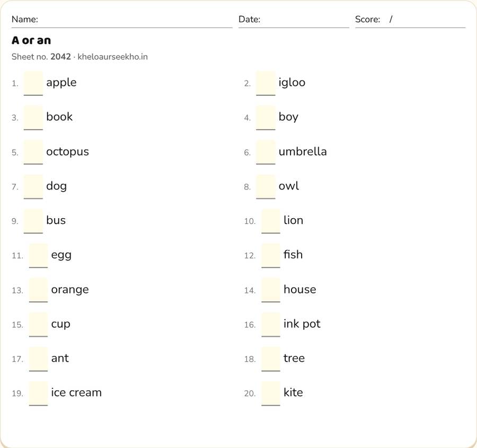Click the 'A or an' heading
Image resolution: width=477 pixels, height=448 pixels.
pos(31,40)
